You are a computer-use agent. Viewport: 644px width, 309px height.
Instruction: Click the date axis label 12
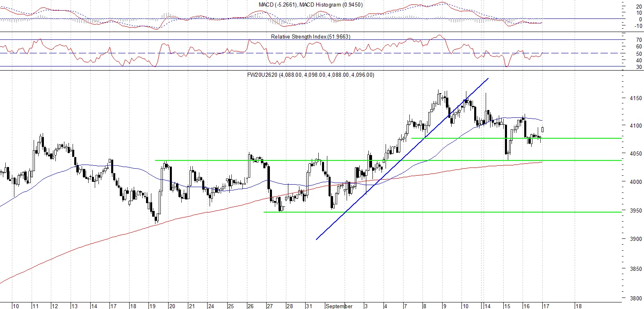point(55,306)
